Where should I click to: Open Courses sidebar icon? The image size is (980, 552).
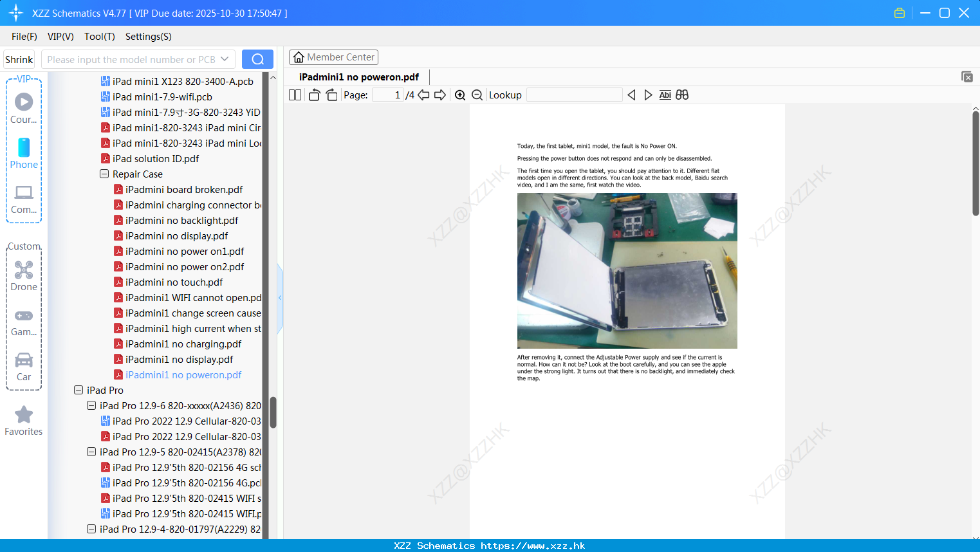(24, 108)
